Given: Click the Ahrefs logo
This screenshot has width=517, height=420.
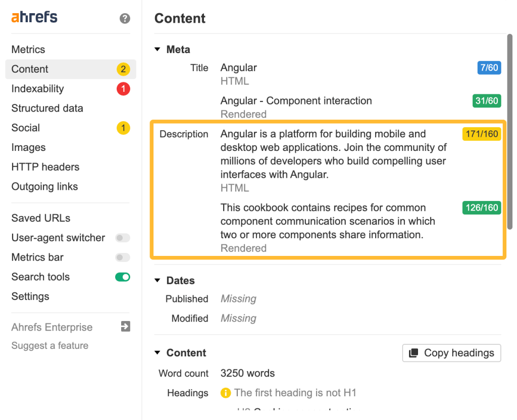Looking at the screenshot, I should (33, 17).
